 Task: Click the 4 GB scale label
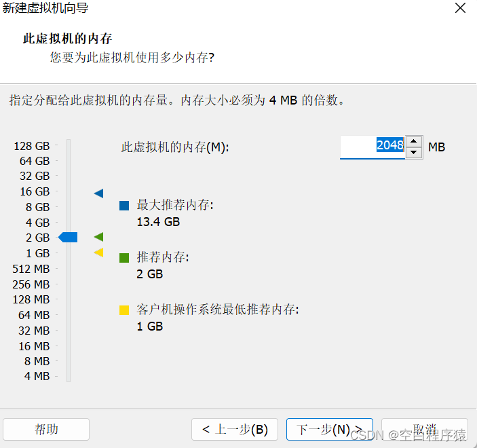coord(37,223)
